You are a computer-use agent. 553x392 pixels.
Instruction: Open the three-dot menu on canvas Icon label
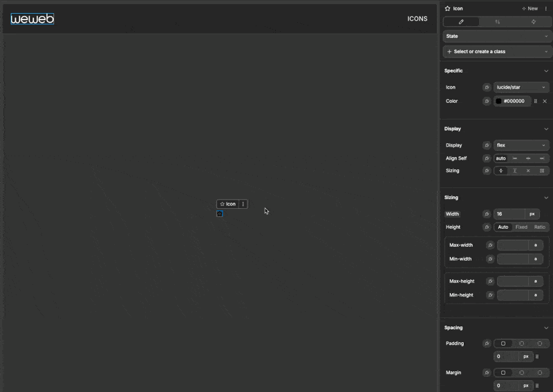coord(243,205)
